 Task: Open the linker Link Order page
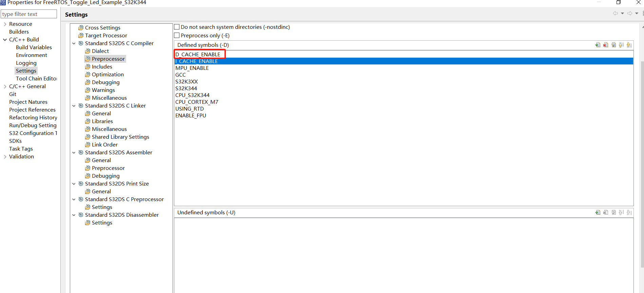tap(104, 144)
